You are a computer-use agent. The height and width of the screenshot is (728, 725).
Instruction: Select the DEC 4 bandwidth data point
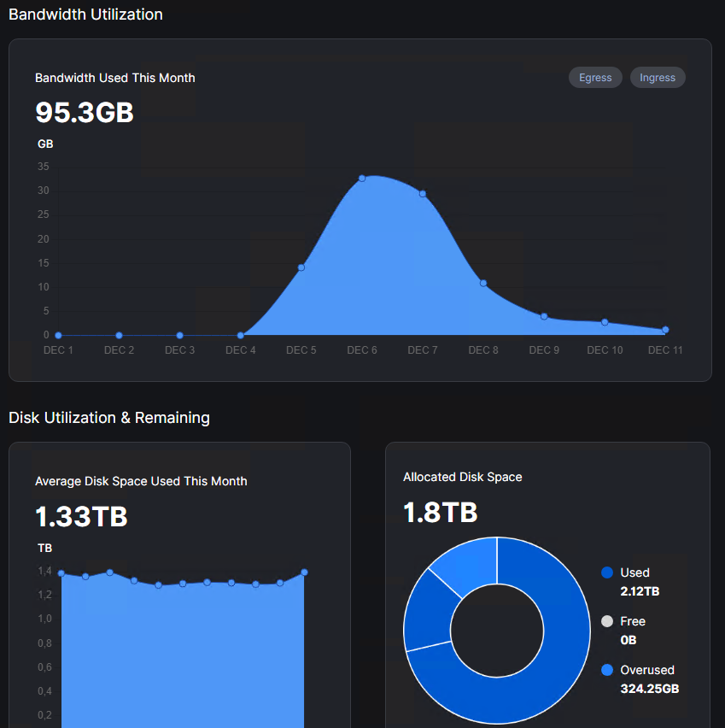point(241,335)
